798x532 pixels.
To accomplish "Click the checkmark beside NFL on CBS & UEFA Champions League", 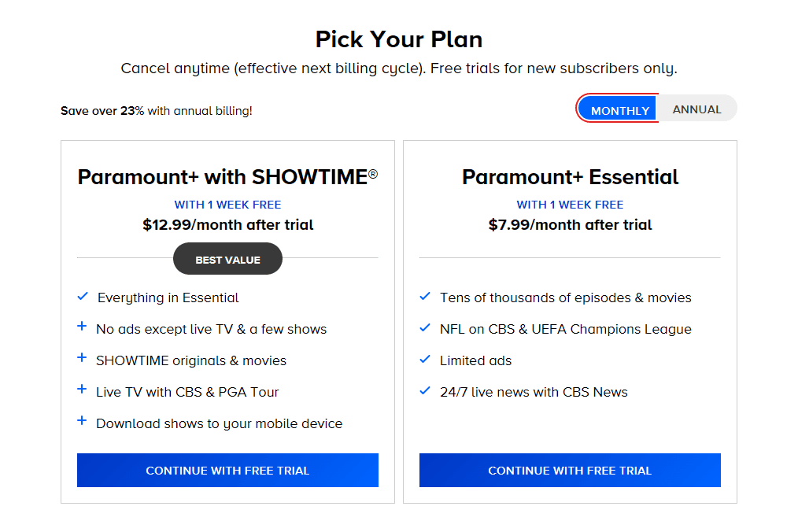I will point(425,328).
